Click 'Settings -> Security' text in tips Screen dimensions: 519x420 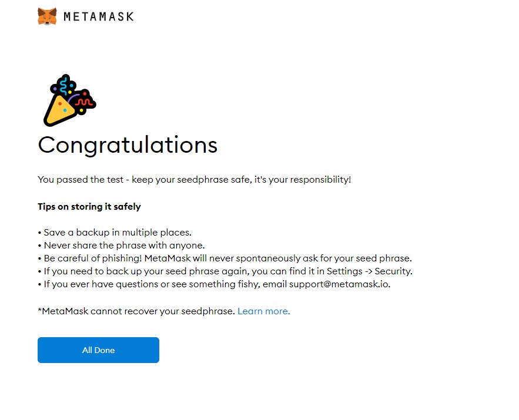(x=369, y=271)
